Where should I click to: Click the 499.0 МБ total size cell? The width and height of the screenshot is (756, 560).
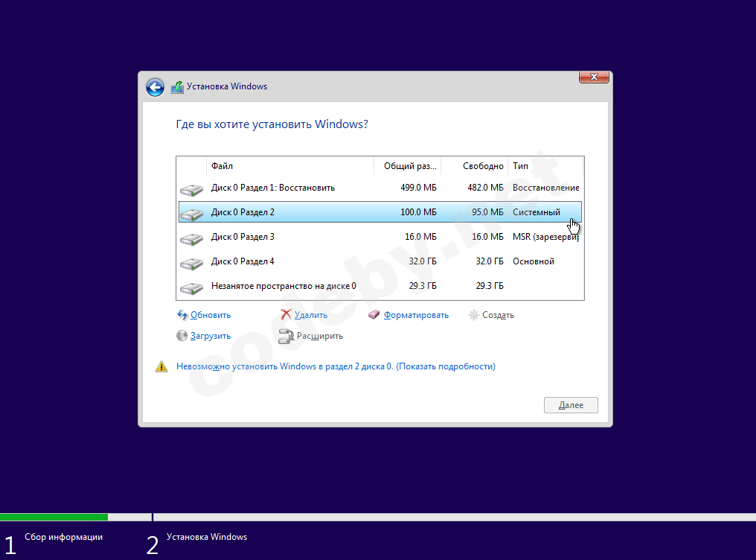tap(418, 188)
